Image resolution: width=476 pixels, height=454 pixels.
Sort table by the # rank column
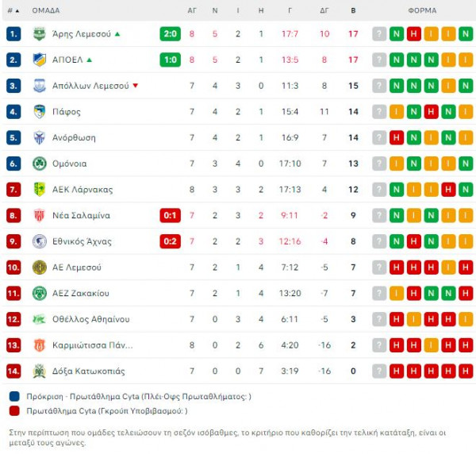point(13,10)
